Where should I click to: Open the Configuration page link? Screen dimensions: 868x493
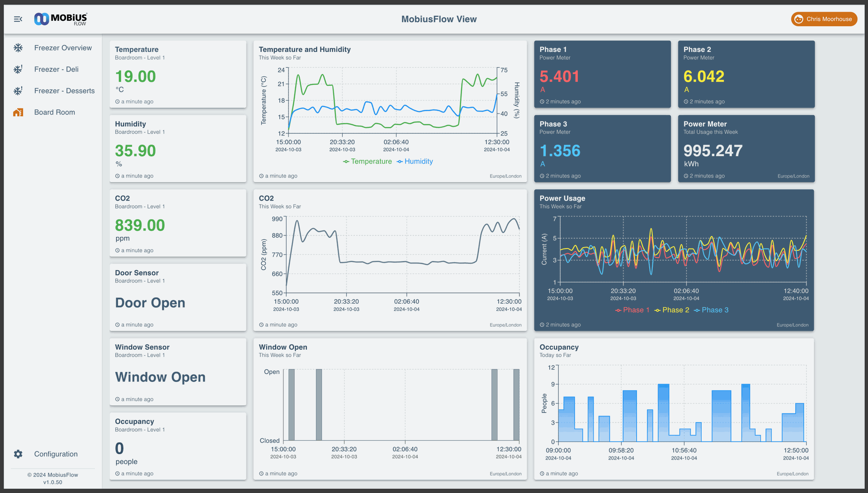tap(56, 454)
